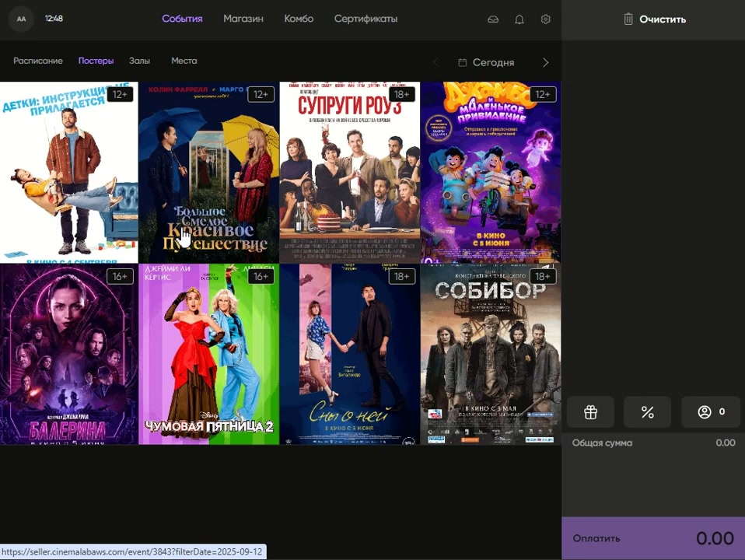This screenshot has width=745, height=560.
Task: Open the AA user avatar menu
Action: point(21,19)
